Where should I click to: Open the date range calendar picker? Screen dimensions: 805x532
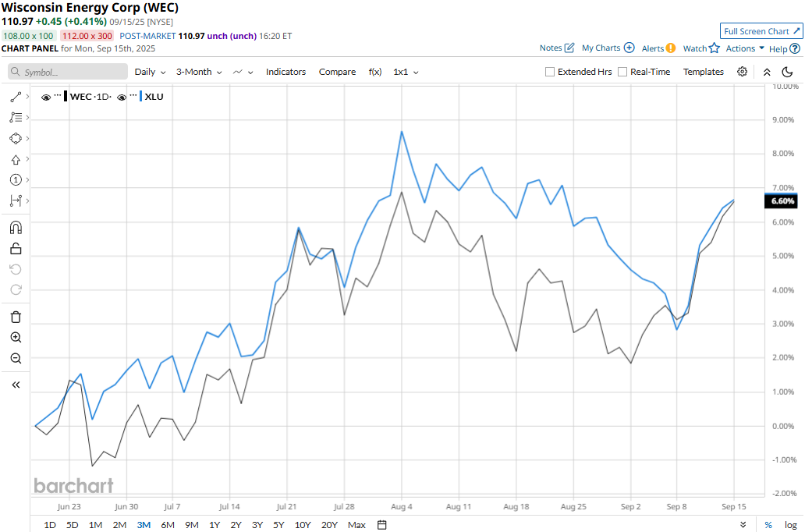pos(381,525)
